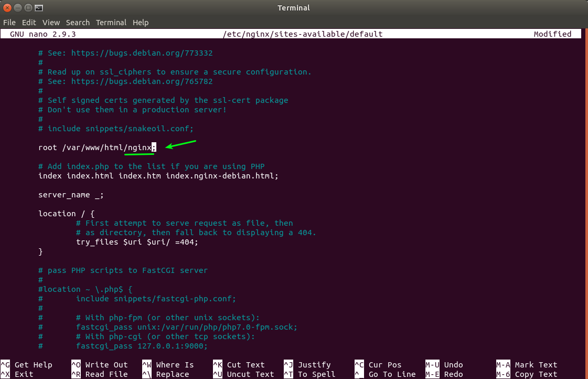
Task: Open the Edit menu
Action: [x=29, y=23]
